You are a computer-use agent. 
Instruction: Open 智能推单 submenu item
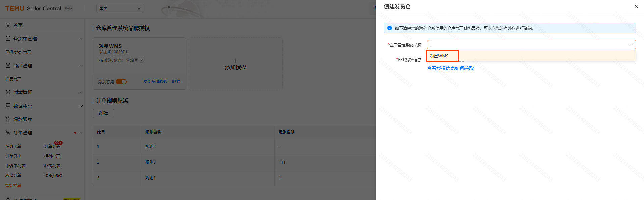[13, 185]
